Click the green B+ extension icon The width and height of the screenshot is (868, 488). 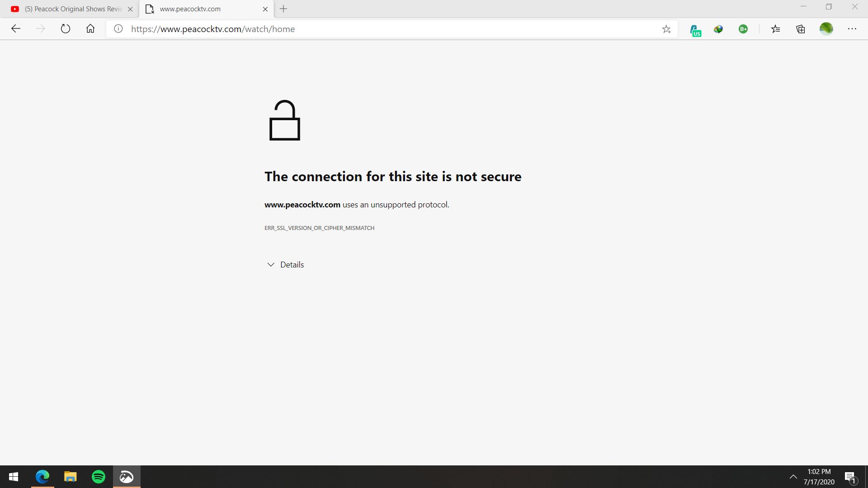[743, 29]
